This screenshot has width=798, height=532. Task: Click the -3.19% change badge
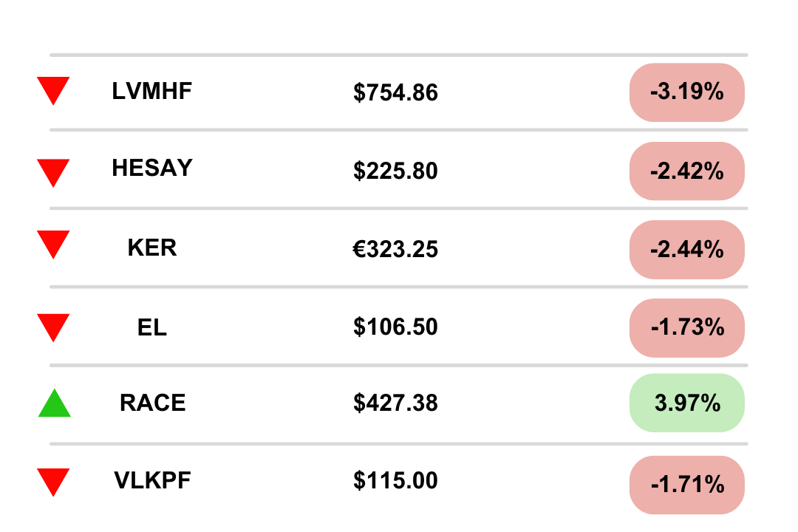(687, 92)
